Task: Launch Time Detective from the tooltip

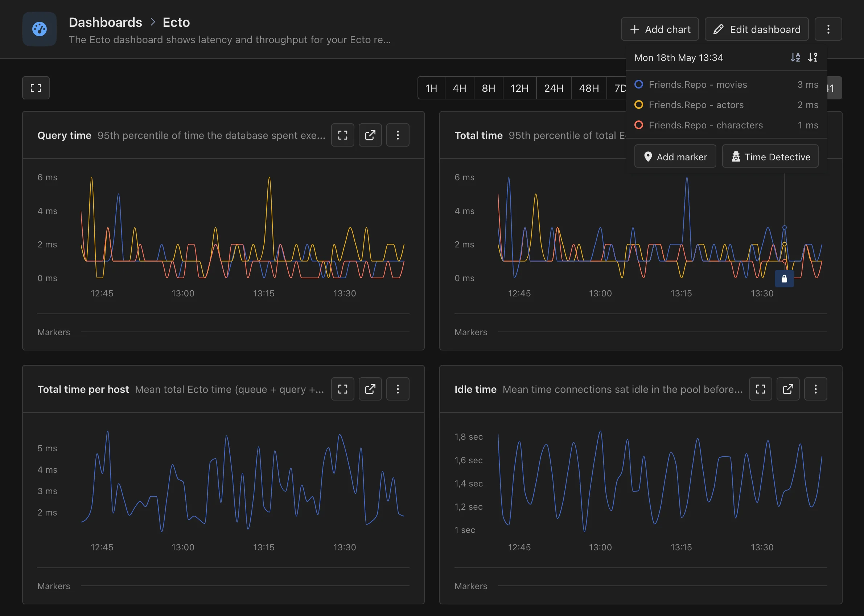Action: (770, 156)
